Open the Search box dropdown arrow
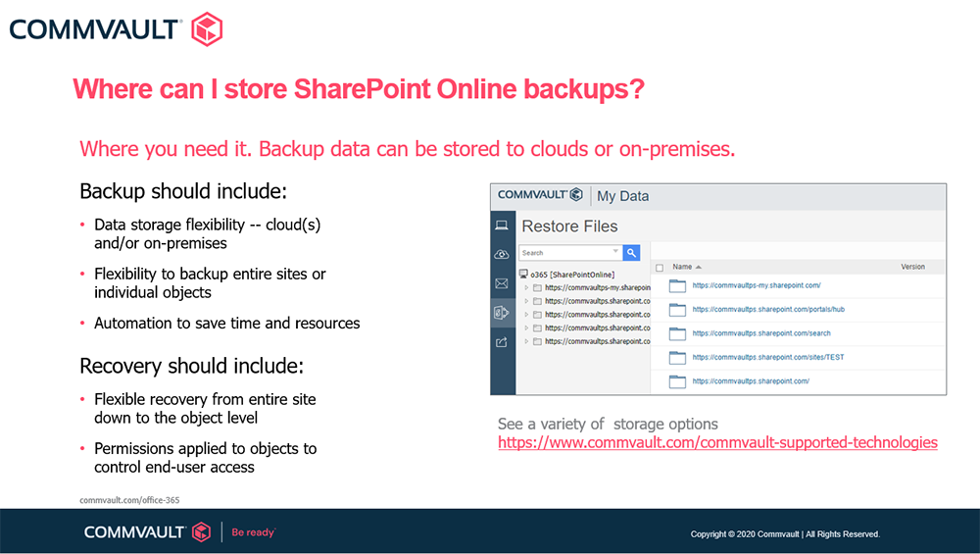The image size is (980, 554). point(615,251)
